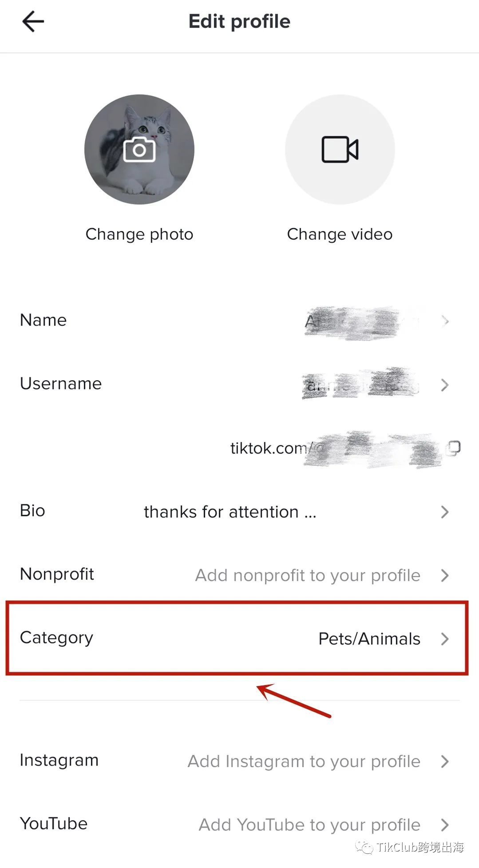Open Name chevron arrow
The height and width of the screenshot is (868, 479).
coord(445,321)
